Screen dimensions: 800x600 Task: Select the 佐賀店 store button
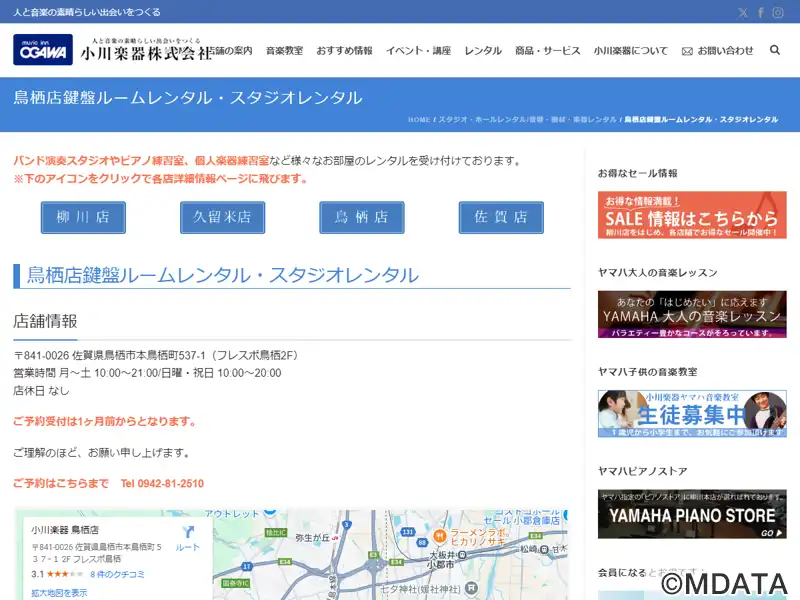coord(501,217)
